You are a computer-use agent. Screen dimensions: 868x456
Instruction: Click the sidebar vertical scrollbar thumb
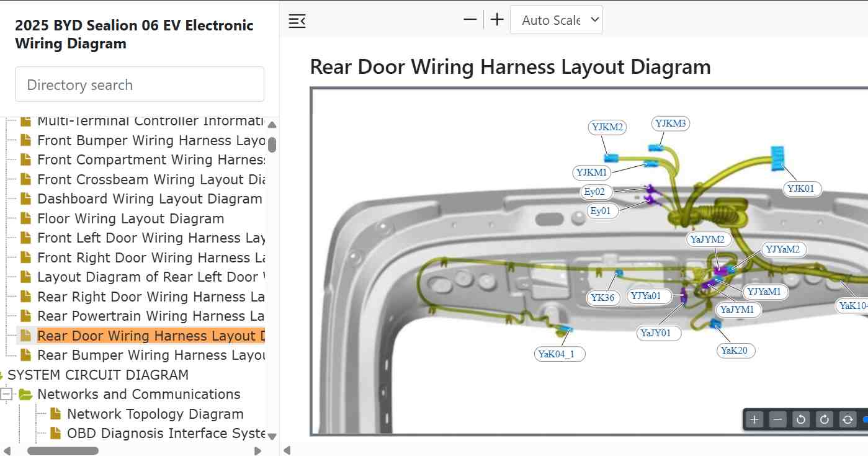(272, 145)
